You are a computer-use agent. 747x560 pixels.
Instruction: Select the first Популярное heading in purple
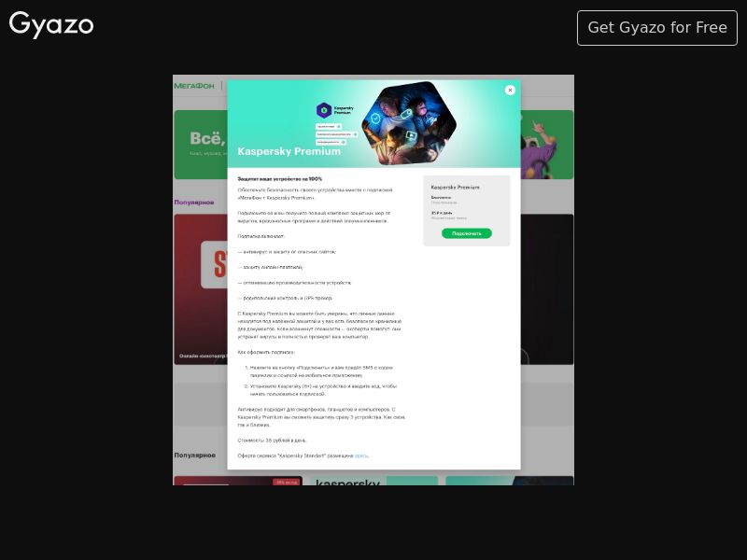pyautogui.click(x=194, y=203)
